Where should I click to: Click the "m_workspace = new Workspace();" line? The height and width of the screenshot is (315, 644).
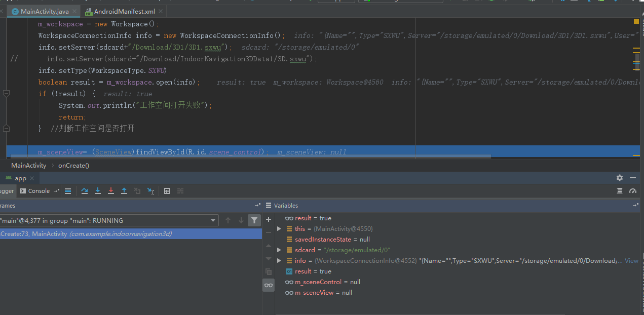(x=99, y=24)
